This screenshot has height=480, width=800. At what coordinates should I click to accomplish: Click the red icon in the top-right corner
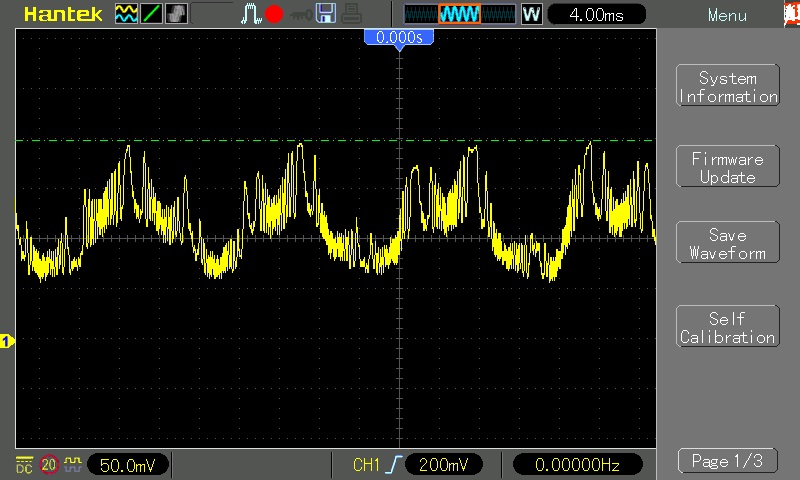pyautogui.click(x=792, y=14)
